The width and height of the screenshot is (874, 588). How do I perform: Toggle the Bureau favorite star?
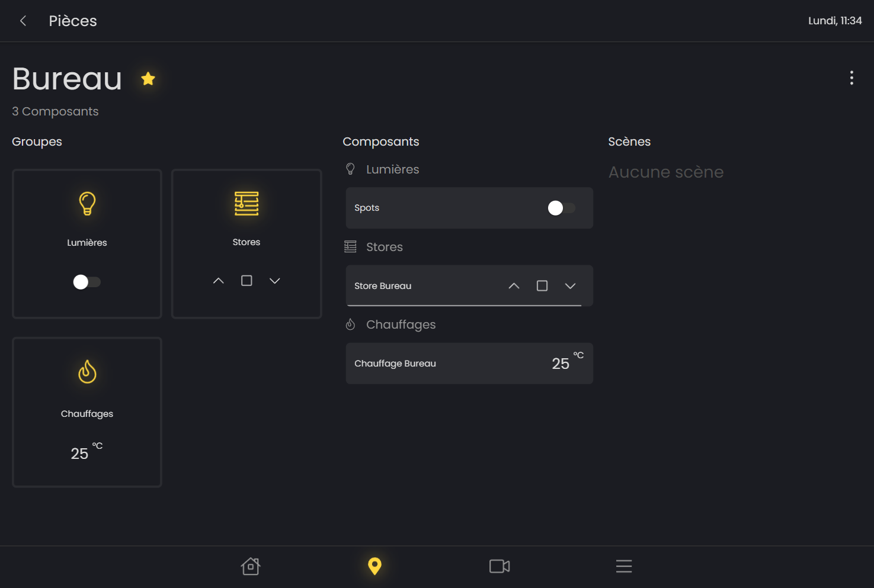pos(148,79)
